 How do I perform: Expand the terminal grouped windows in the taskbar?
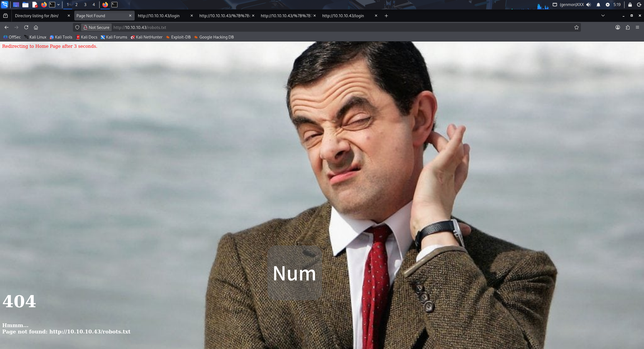[58, 4]
